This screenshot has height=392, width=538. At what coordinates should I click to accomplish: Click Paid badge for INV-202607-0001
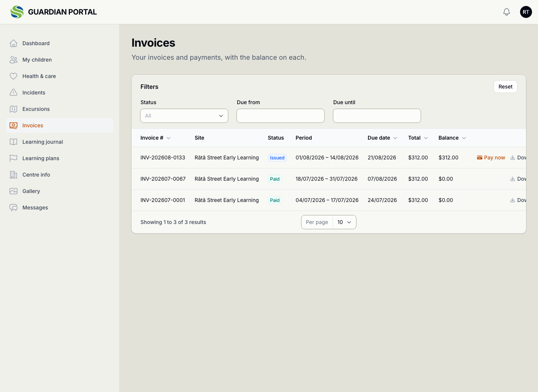point(275,200)
